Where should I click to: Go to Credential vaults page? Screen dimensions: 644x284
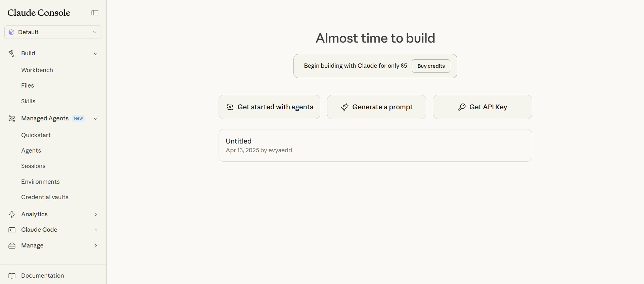(x=45, y=197)
